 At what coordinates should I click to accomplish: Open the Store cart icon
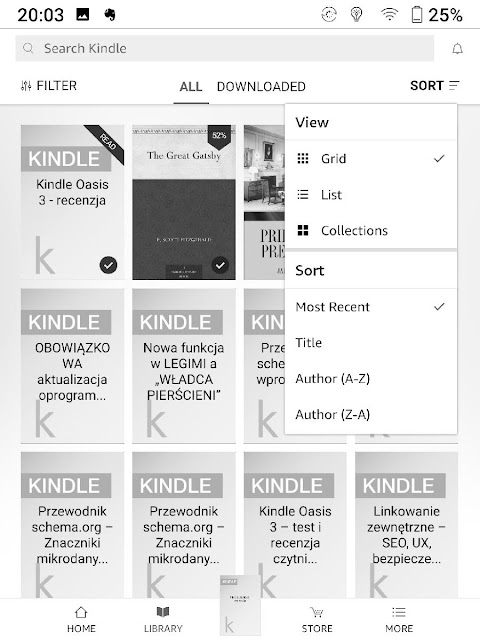tap(317, 612)
